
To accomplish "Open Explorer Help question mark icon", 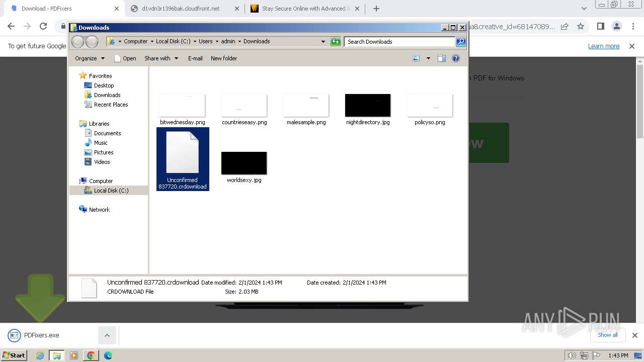I will 456,58.
